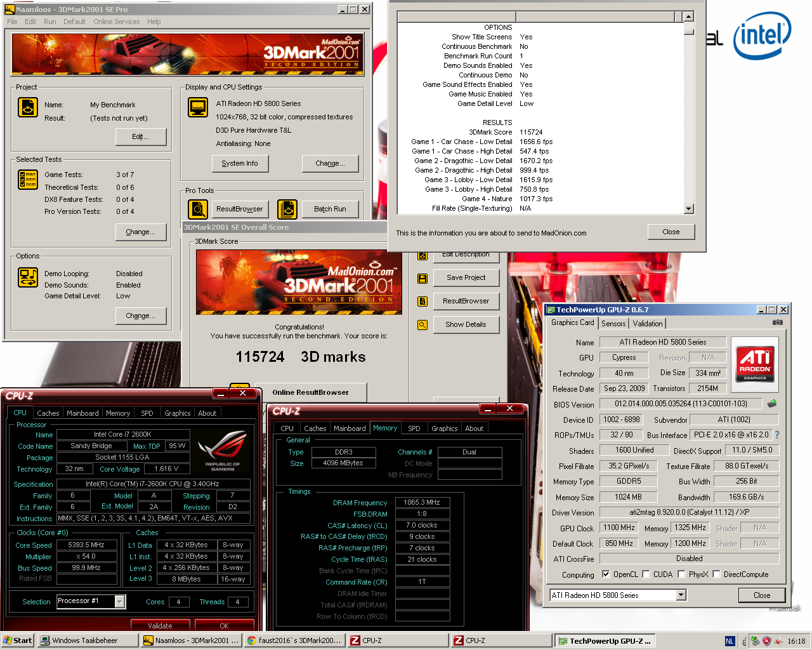Select the Caches tab in left CPU-Z window
The image size is (812, 650).
pos(48,413)
